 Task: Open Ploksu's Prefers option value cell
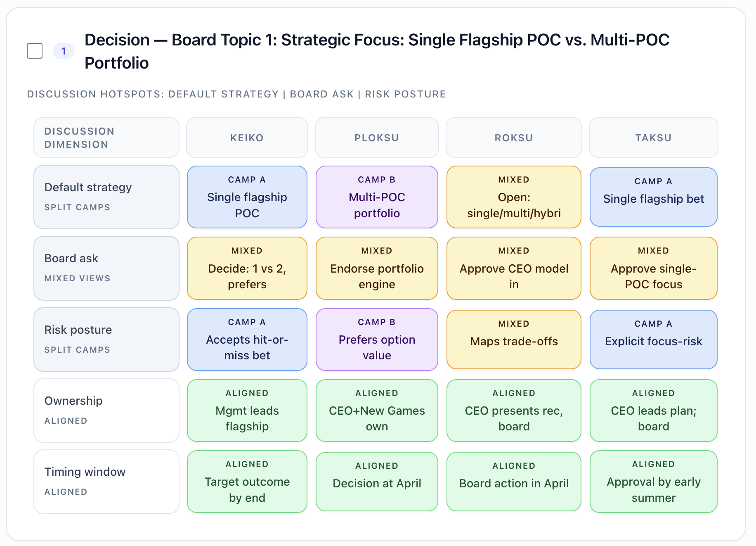pos(377,339)
